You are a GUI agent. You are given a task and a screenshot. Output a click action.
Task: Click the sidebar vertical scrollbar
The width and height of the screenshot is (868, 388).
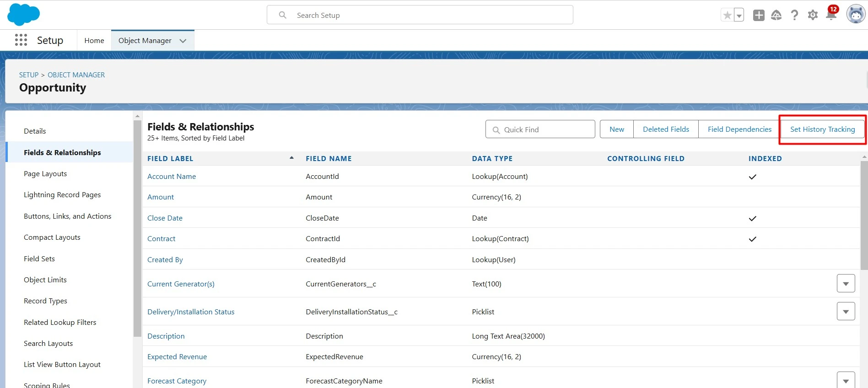pos(137,229)
